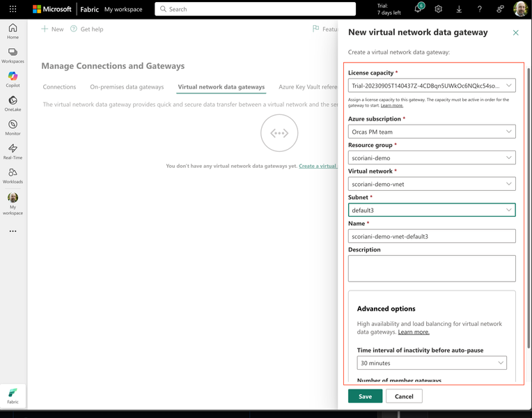Image resolution: width=532 pixels, height=418 pixels.
Task: Click the empty gateway placeholder icon
Action: pyautogui.click(x=279, y=133)
